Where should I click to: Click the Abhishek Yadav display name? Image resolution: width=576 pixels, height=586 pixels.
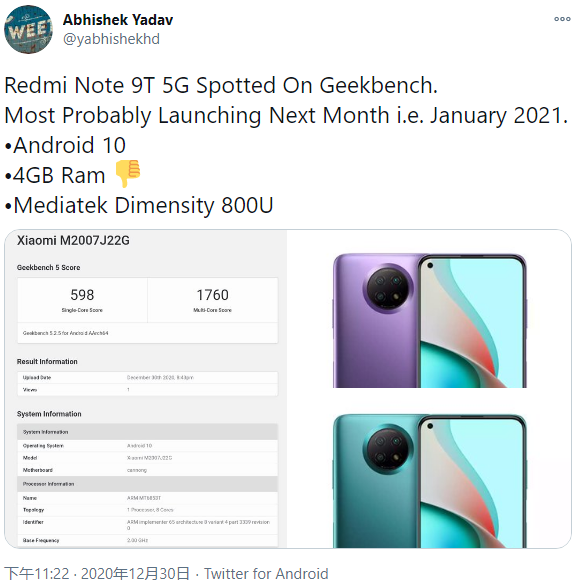[x=118, y=20]
